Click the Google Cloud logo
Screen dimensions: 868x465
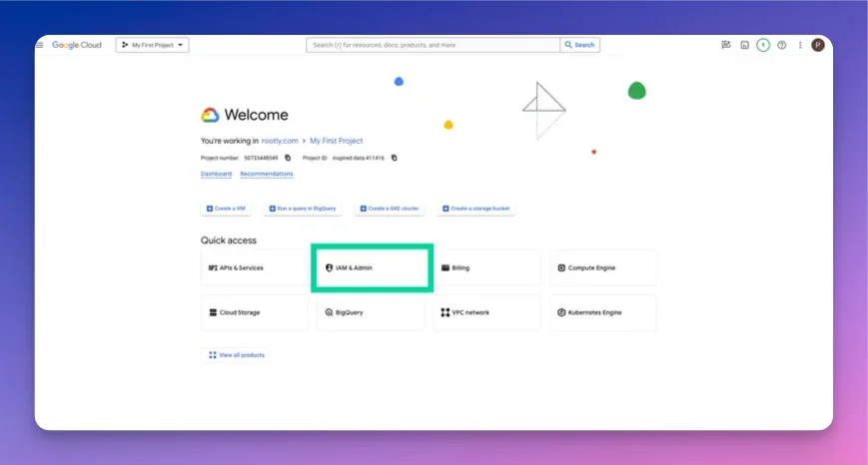click(76, 45)
